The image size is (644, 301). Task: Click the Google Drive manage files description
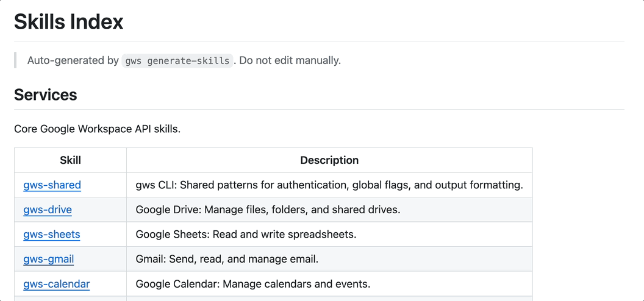pos(268,210)
